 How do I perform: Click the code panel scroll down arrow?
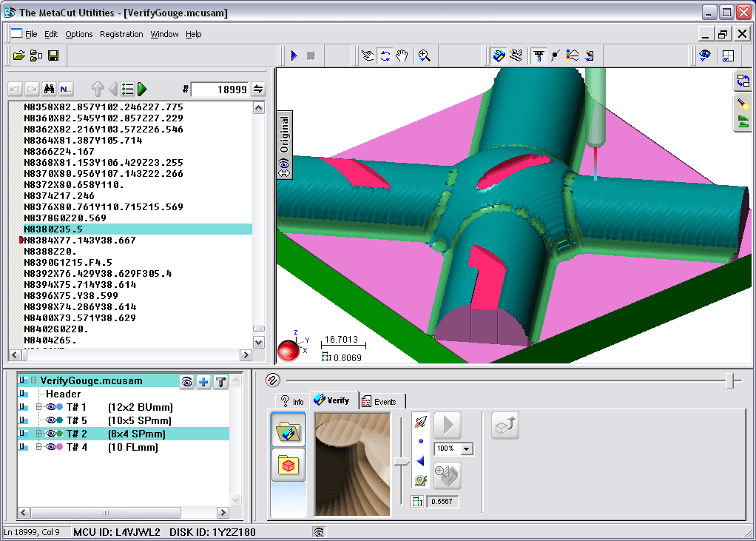coord(258,343)
